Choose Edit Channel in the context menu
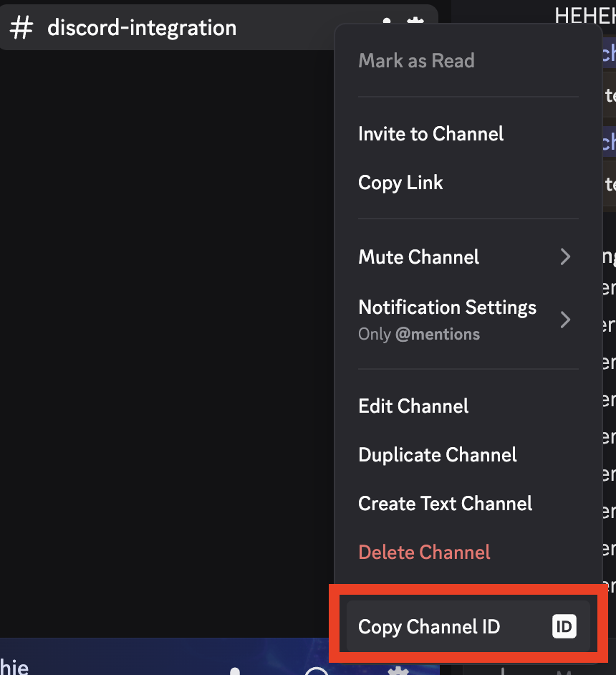The width and height of the screenshot is (616, 675). tap(413, 406)
